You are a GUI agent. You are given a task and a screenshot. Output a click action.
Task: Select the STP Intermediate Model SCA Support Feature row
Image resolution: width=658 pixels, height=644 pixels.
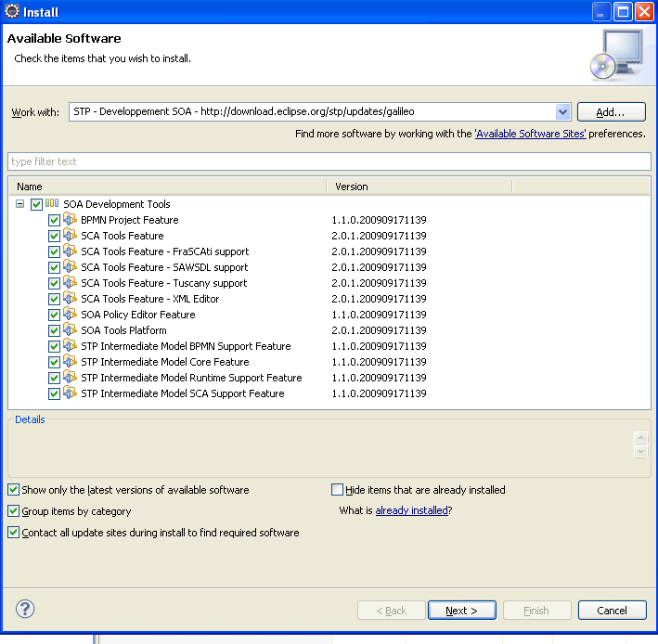182,393
